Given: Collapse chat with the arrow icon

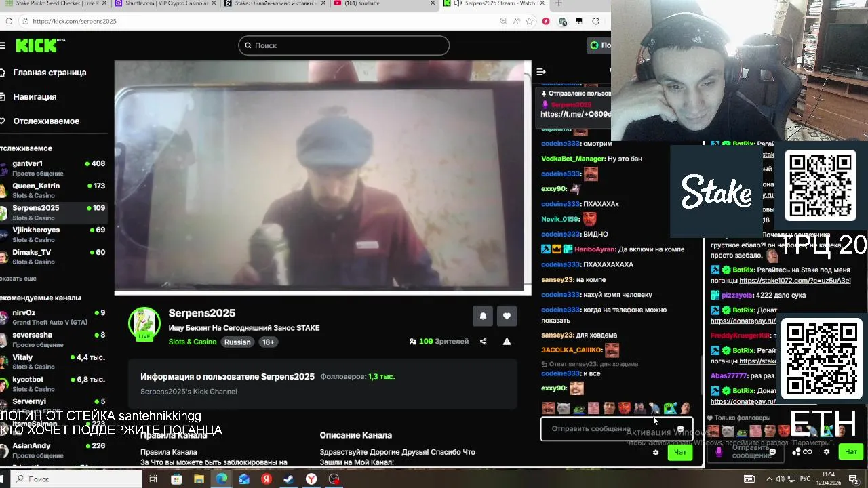Looking at the screenshot, I should (541, 72).
